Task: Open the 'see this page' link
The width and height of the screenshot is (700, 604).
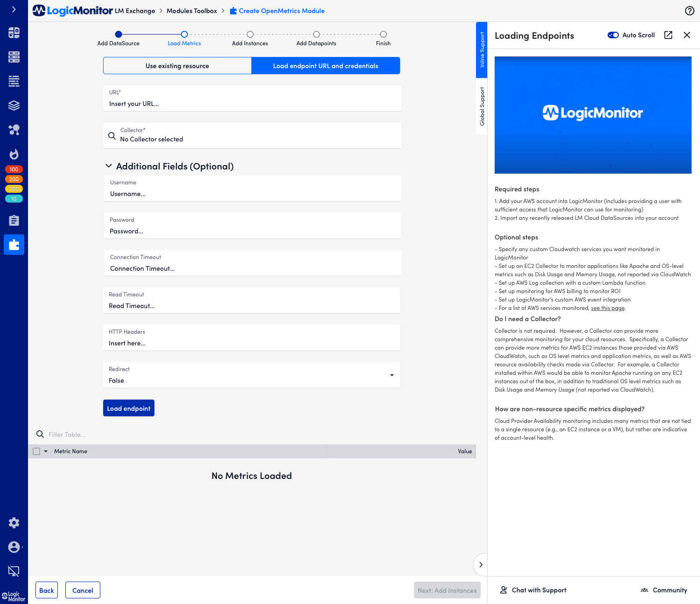Action: [608, 308]
